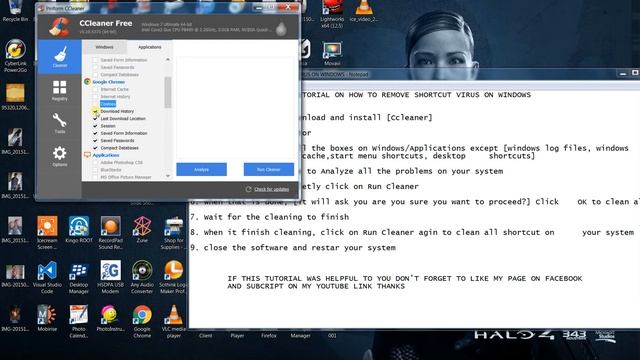Image resolution: width=640 pixels, height=360 pixels.
Task: Open the Movavi desktop shortcut
Action: [x=332, y=53]
